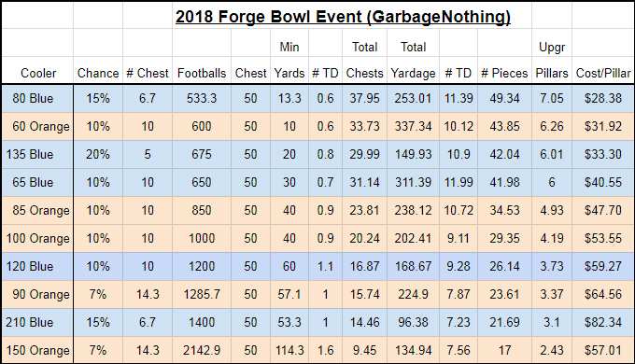The width and height of the screenshot is (635, 364).
Task: Click the 60 Orange row label
Action: pos(41,126)
